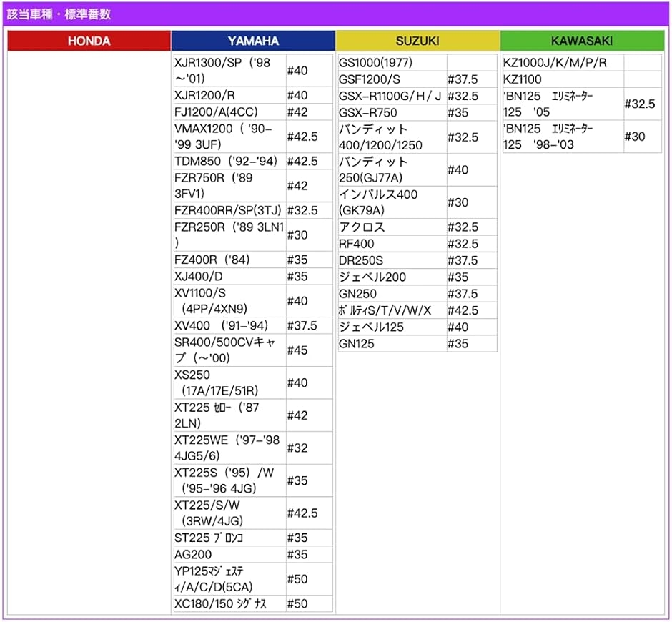Image resolution: width=672 pixels, height=622 pixels.
Task: Select the XV1100/S (4PP/4XN9) cell
Action: click(x=229, y=301)
